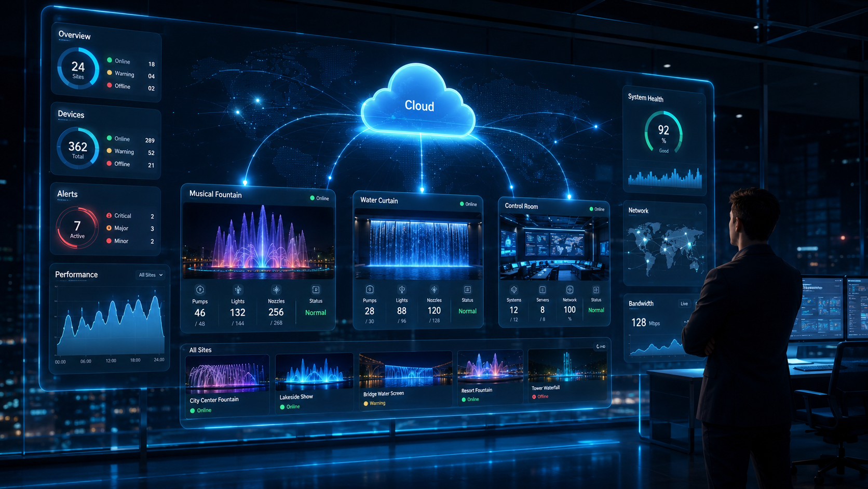
Task: Click the System Health 92% gauge
Action: click(663, 133)
